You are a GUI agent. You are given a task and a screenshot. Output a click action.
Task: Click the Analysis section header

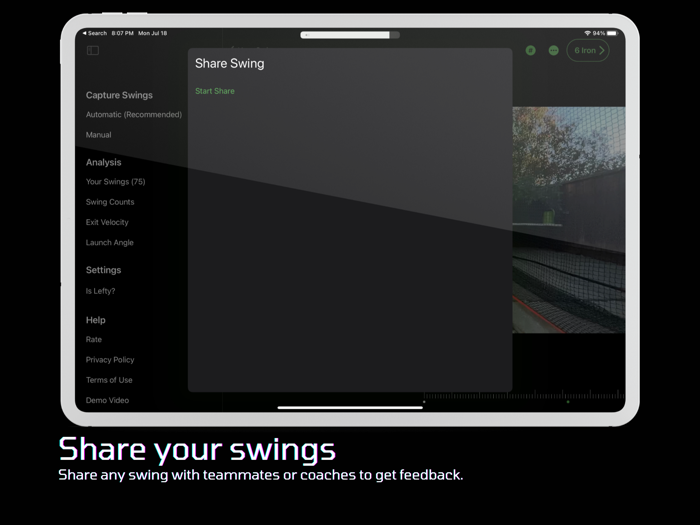click(104, 162)
